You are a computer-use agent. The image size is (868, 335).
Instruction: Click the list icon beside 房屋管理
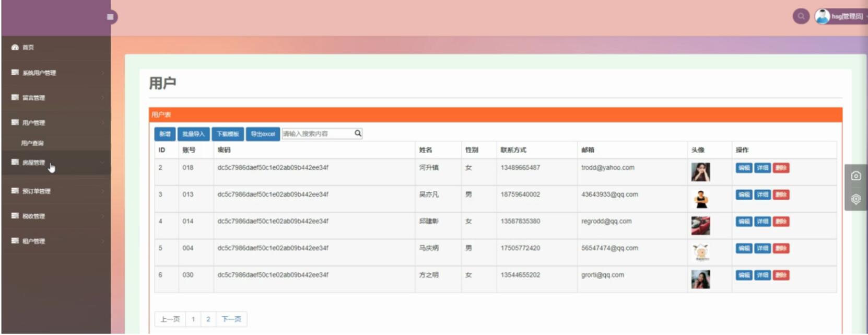[15, 162]
